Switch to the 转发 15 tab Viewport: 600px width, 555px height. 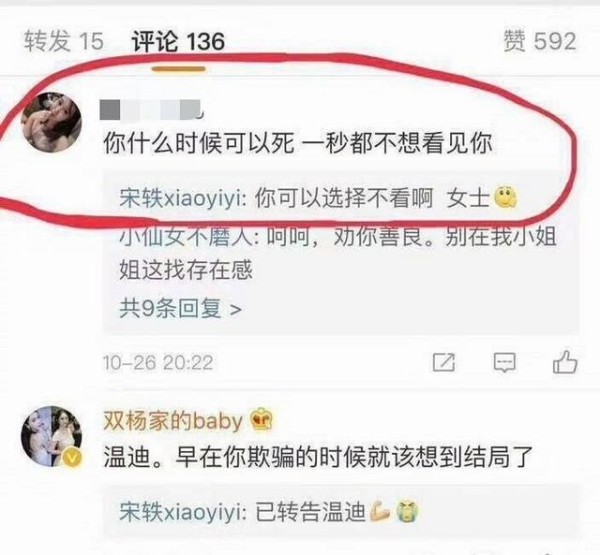coord(64,41)
